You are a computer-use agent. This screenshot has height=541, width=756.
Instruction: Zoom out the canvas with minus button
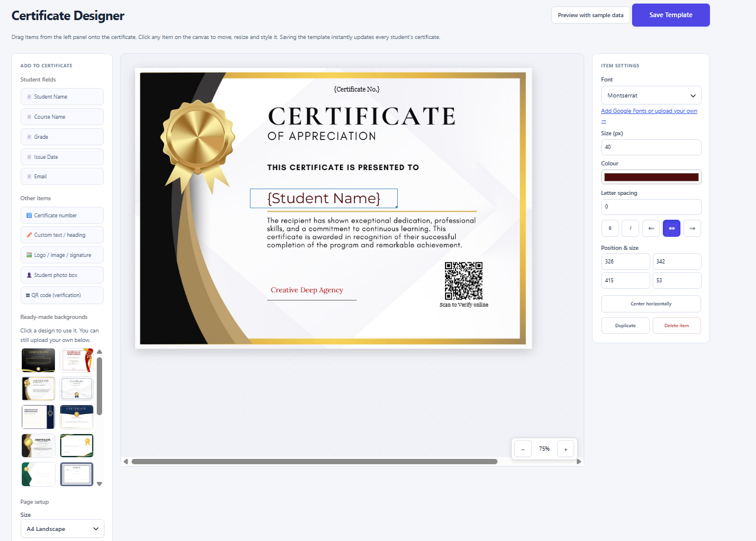tap(523, 449)
